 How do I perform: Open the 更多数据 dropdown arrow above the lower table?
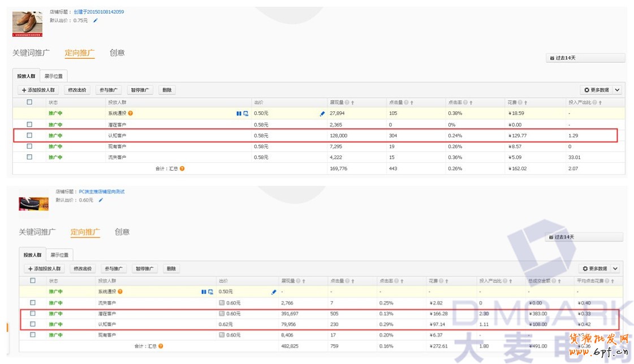[x=615, y=269]
